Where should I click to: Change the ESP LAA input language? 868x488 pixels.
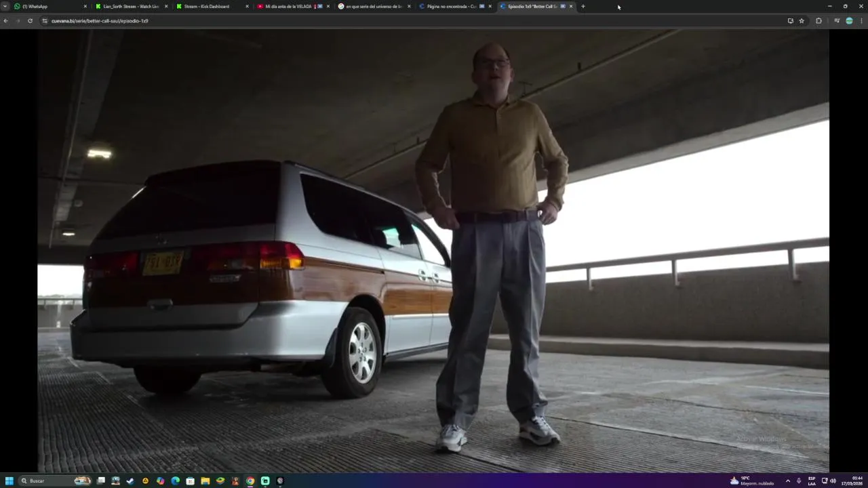click(x=812, y=481)
